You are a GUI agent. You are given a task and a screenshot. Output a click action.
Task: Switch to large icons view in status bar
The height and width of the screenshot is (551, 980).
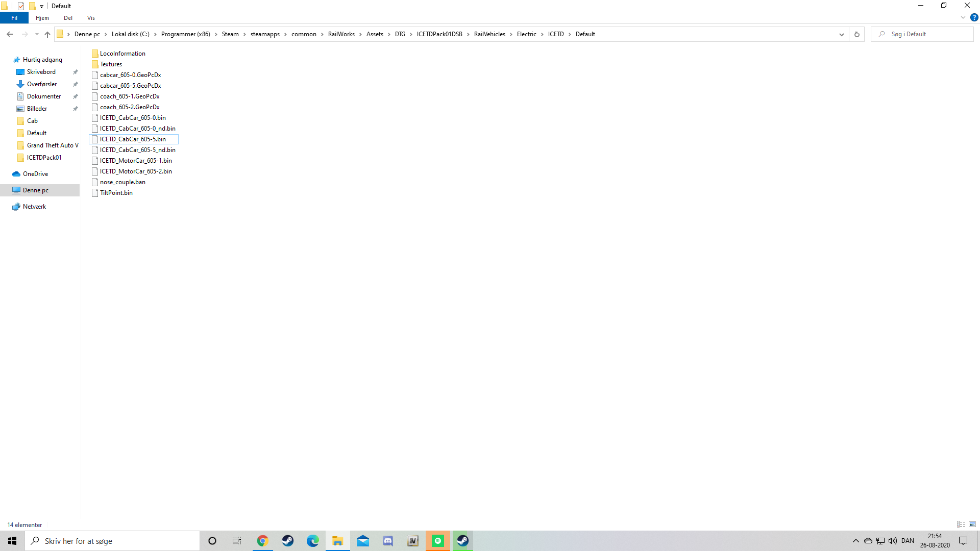(972, 524)
